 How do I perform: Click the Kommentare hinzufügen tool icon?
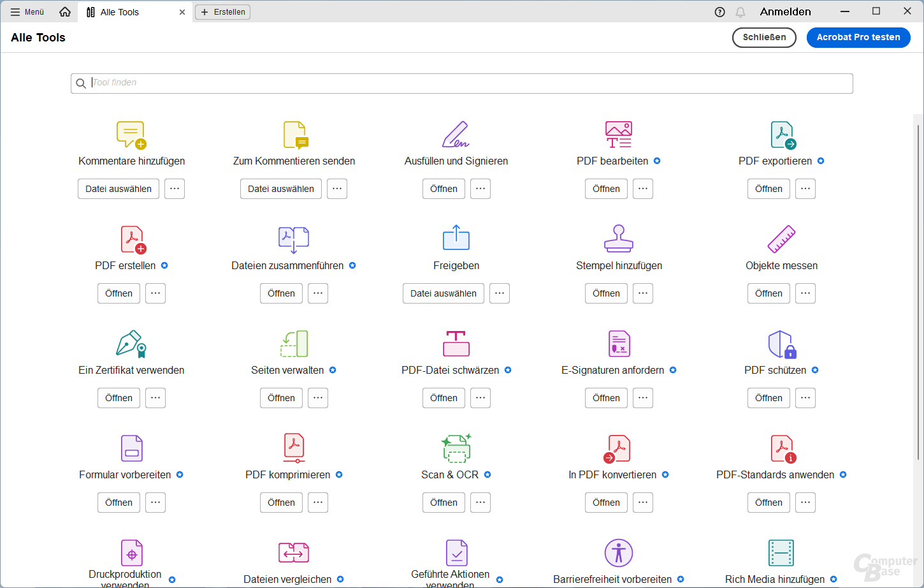(131, 135)
